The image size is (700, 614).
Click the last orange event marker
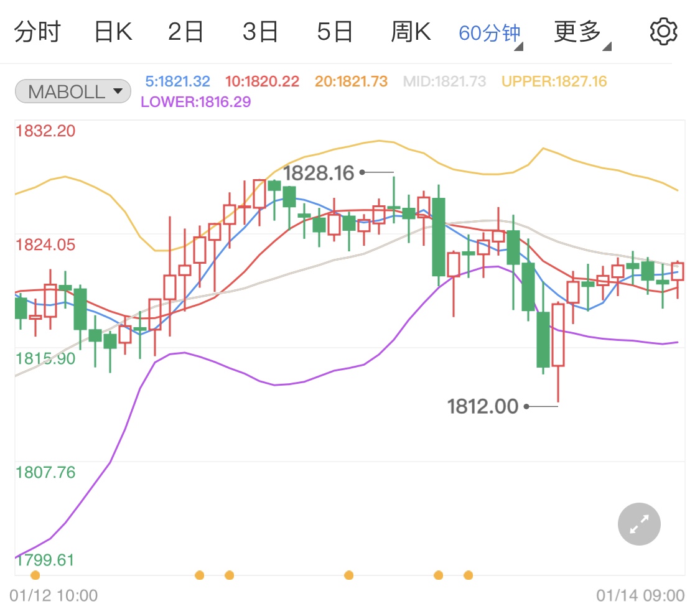click(468, 575)
